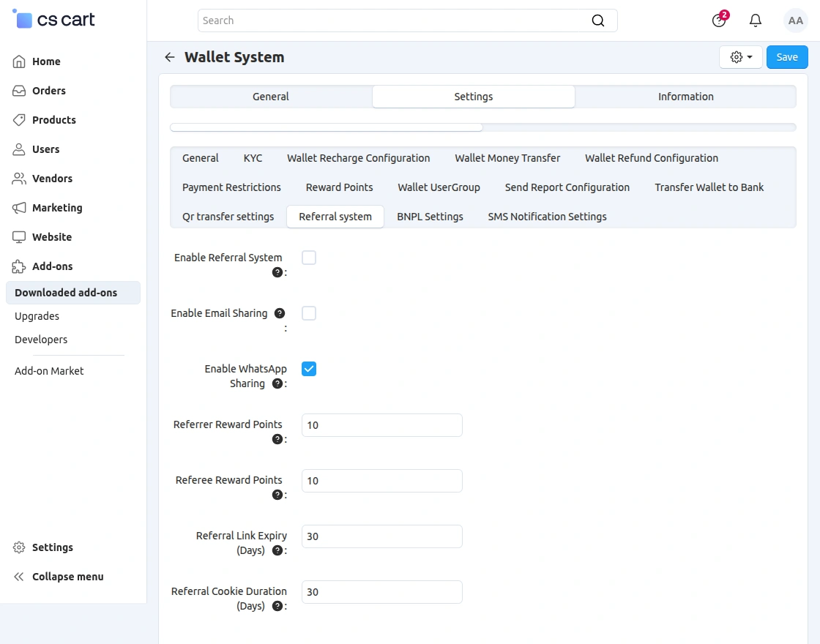Focus the Search input field
Screen dimensions: 820x644
408,20
